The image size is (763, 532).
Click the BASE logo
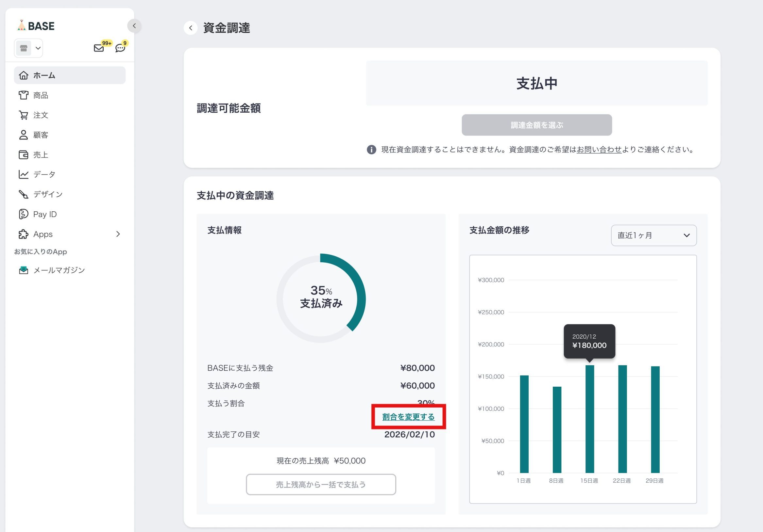(36, 26)
